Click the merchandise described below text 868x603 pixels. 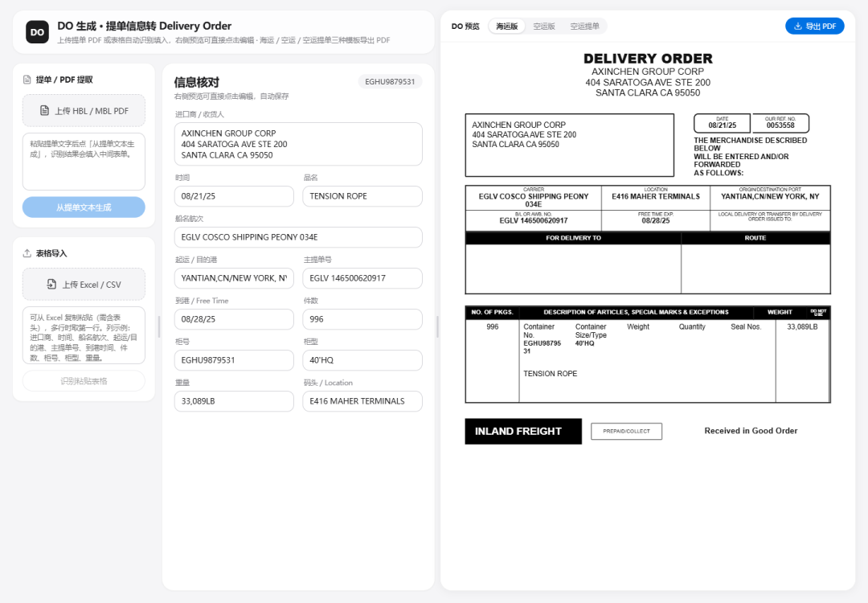(750, 157)
